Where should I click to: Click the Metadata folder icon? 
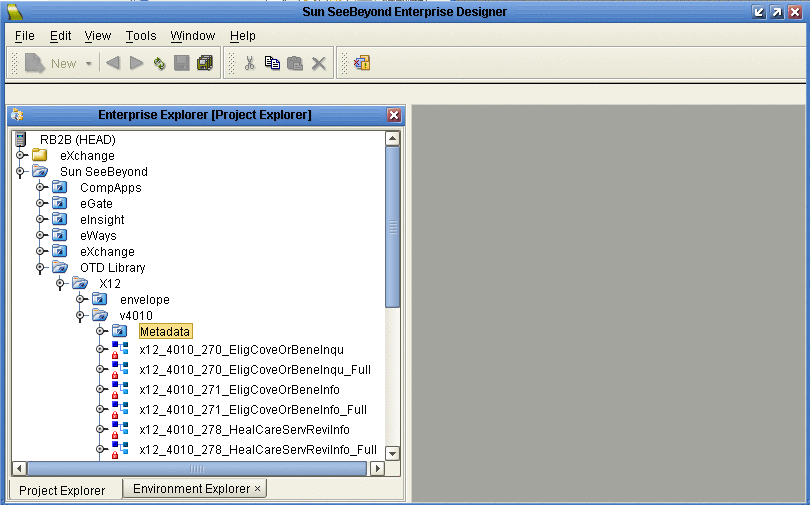pyautogui.click(x=120, y=331)
